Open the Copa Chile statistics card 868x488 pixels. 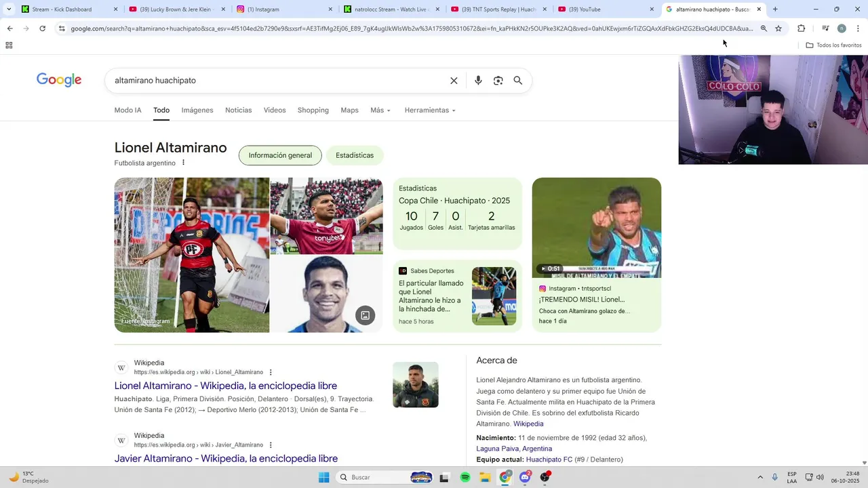coord(458,214)
